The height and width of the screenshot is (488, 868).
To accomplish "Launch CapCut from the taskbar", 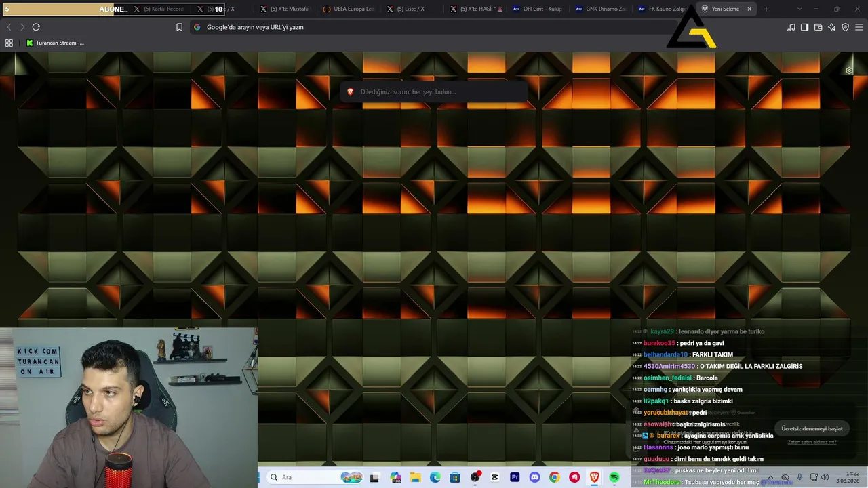I will point(495,477).
